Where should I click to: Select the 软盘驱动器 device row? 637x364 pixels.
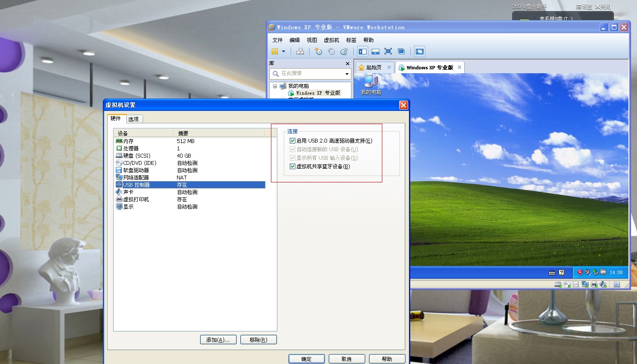(190, 170)
